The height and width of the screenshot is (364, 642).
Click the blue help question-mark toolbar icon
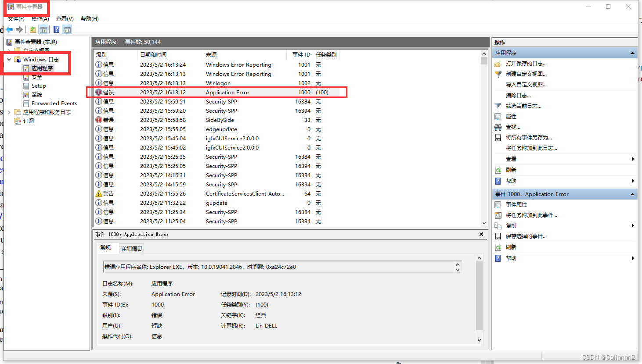56,30
